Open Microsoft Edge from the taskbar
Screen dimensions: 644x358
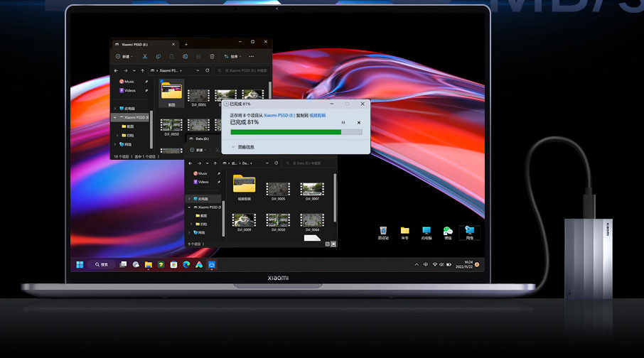[186, 264]
